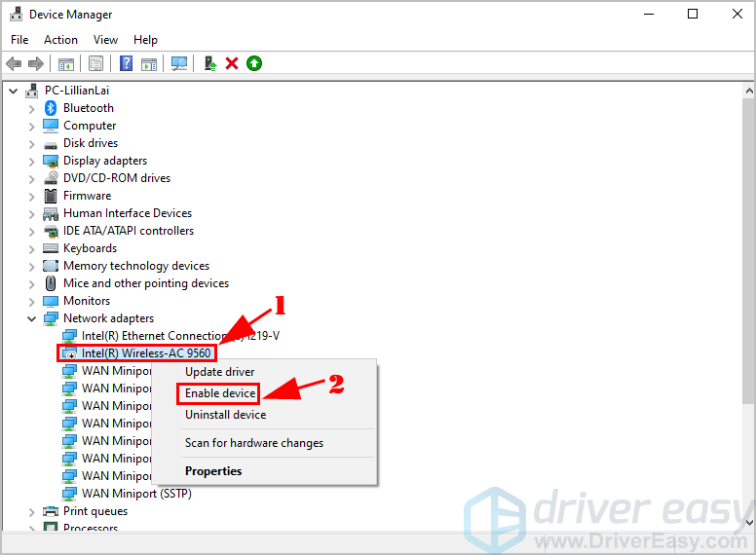Viewport: 756px width, 555px height.
Task: Expand the Firmware category
Action: (x=32, y=197)
